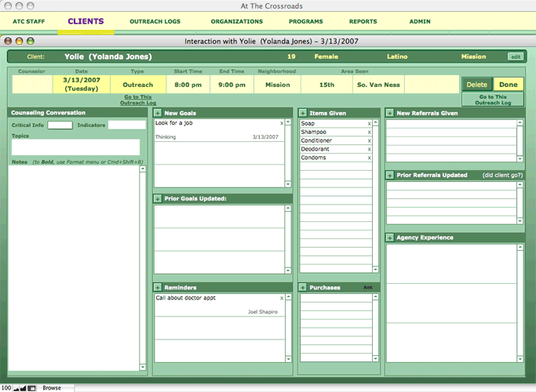Click down arrow of Items Given scrollbar
This screenshot has height=392, width=536.
375,270
